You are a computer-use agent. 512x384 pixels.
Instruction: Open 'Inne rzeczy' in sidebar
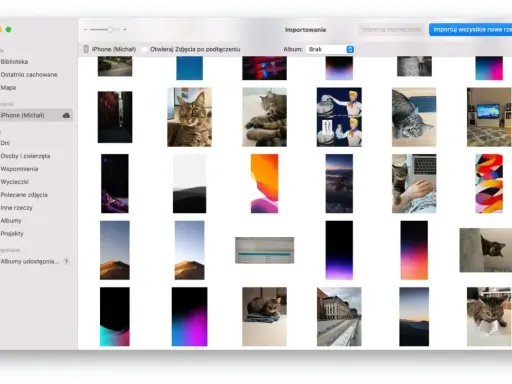pos(17,208)
